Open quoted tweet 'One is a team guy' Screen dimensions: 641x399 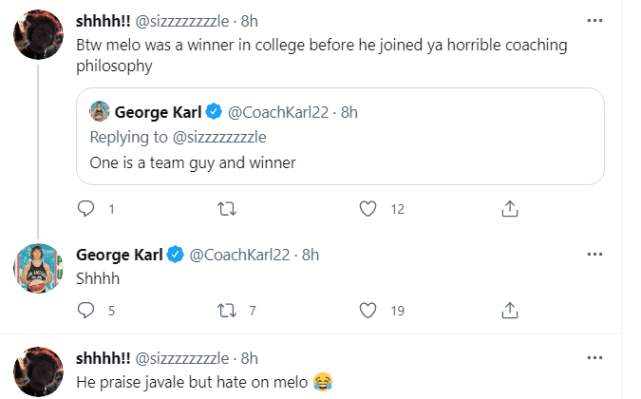[340, 136]
